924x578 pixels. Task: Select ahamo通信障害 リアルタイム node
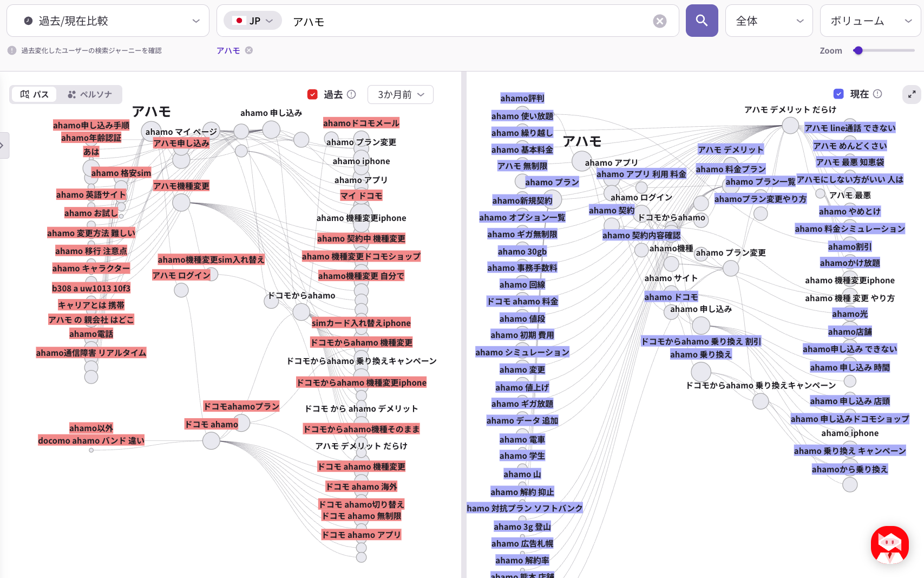point(91,353)
